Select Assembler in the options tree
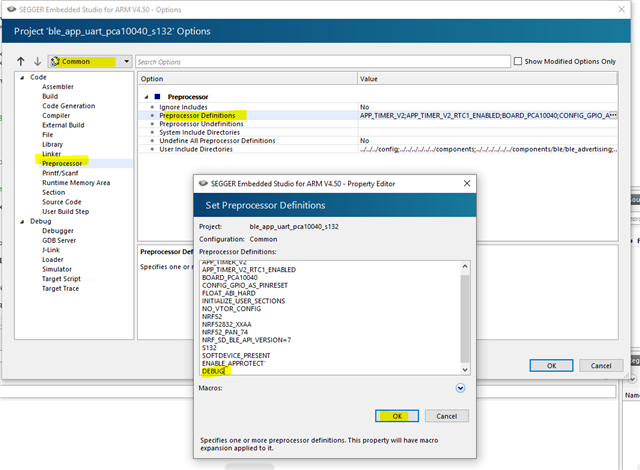The image size is (640, 470). click(x=58, y=87)
